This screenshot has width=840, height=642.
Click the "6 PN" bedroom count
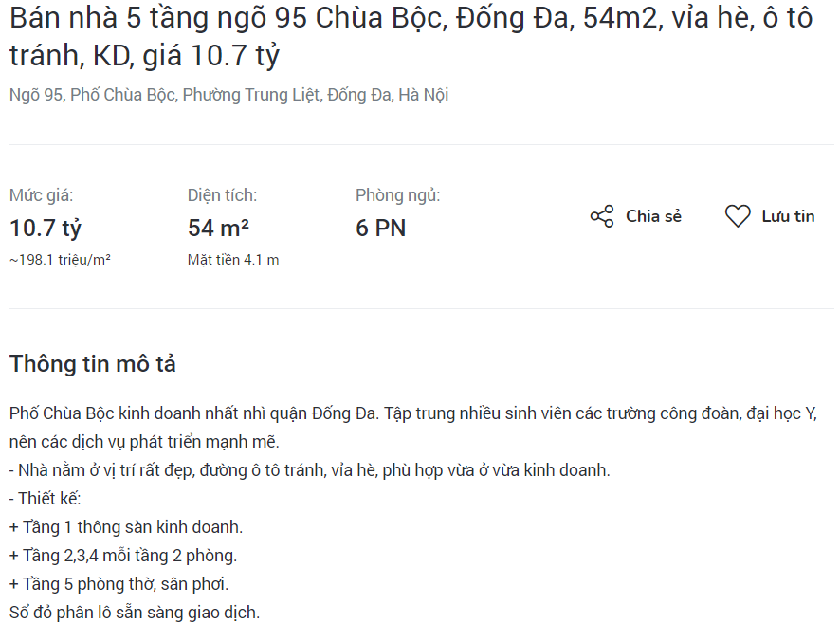point(381,229)
